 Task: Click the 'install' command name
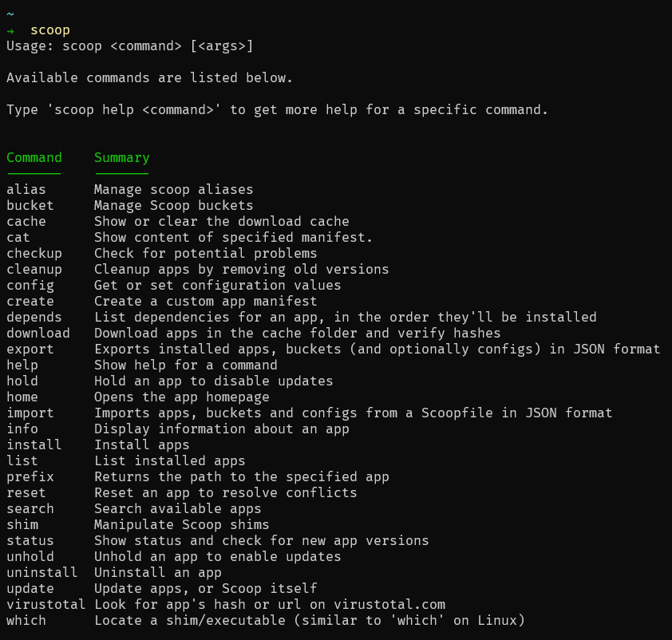34,444
